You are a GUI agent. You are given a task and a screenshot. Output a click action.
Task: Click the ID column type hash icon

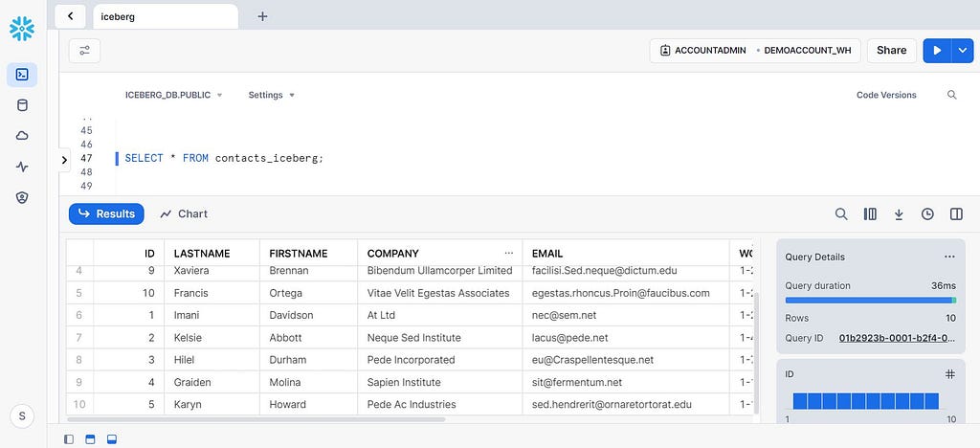click(950, 374)
